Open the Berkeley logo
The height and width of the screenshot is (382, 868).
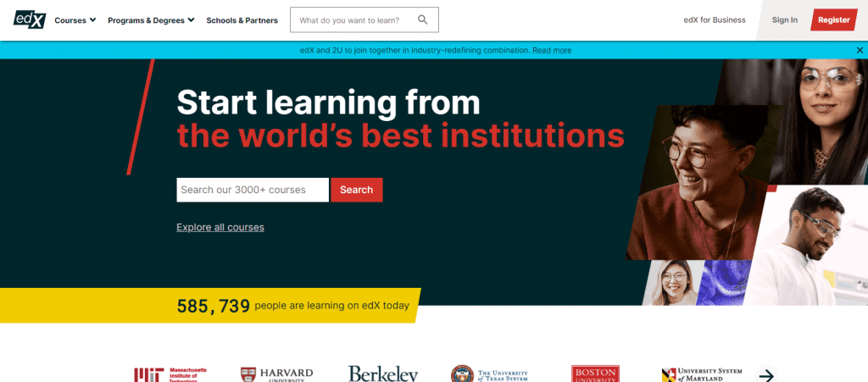[x=383, y=374]
